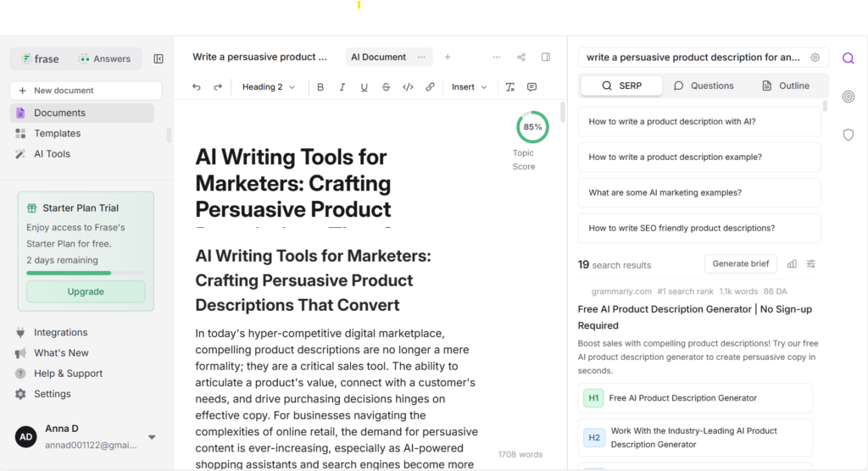Viewport: 868px width, 471px height.
Task: Click the share document icon
Action: tap(521, 57)
